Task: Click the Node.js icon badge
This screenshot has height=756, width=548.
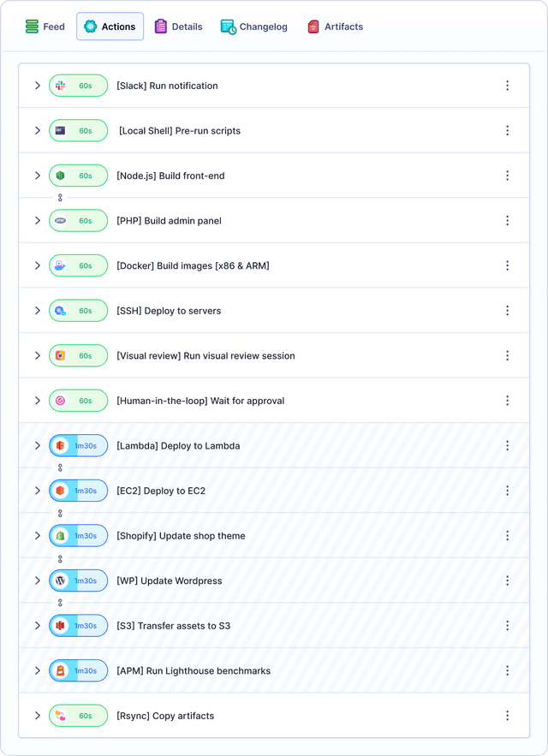Action: click(x=60, y=176)
